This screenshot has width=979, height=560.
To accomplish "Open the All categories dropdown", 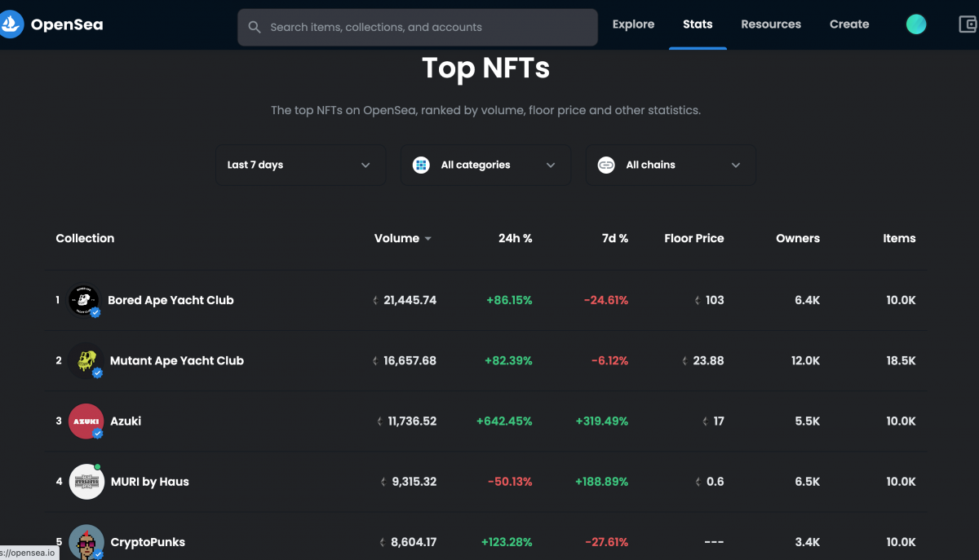I will click(x=486, y=165).
